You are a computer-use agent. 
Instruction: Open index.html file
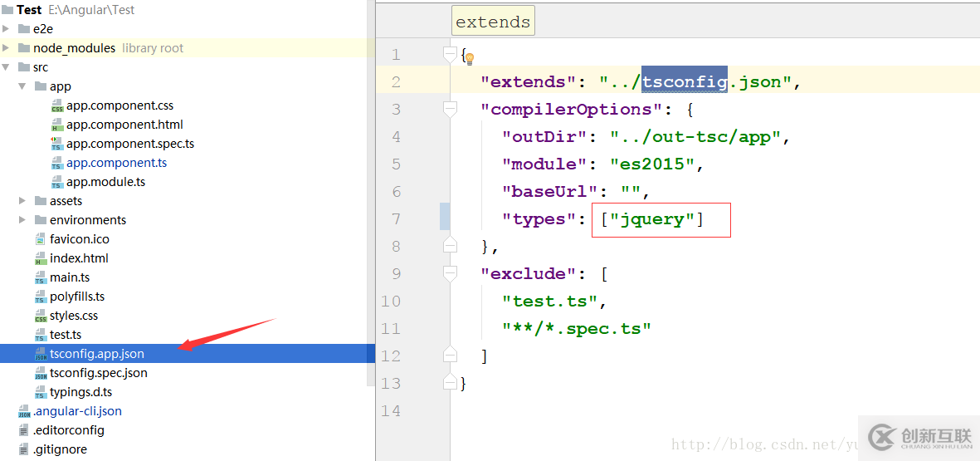tap(79, 258)
